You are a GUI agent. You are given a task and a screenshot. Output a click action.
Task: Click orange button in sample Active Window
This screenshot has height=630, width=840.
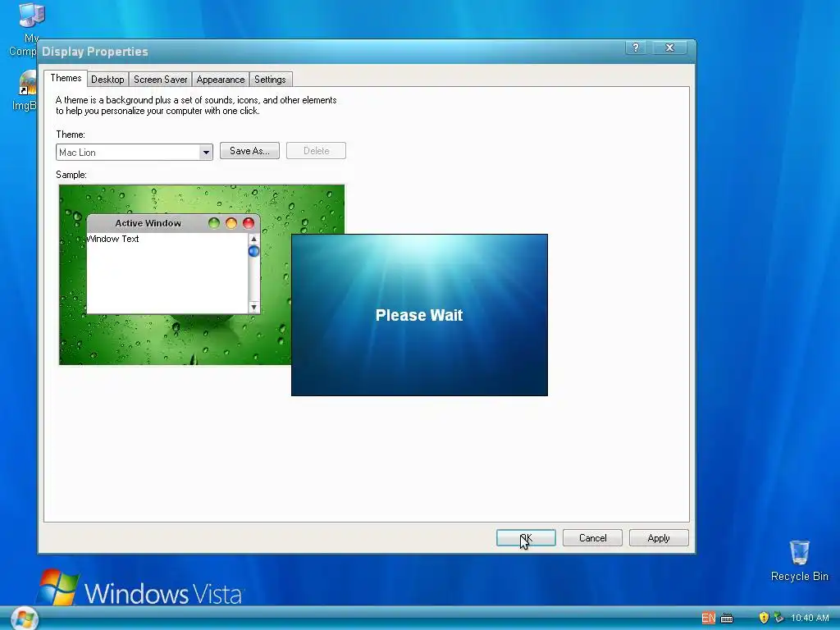231,223
